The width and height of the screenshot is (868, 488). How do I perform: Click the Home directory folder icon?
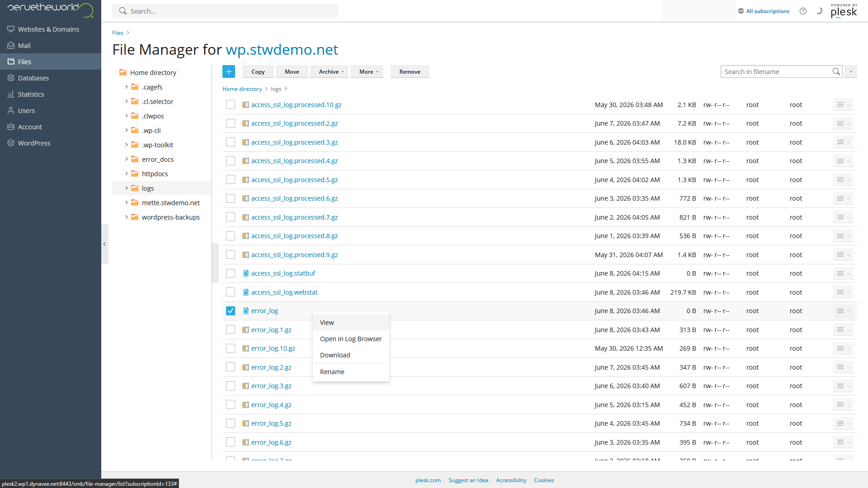(123, 72)
